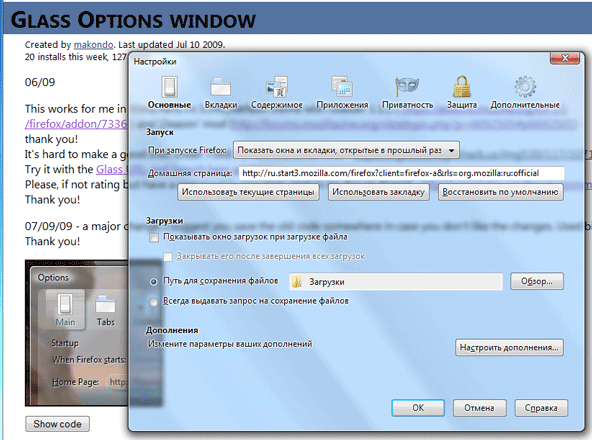Image resolution: width=592 pixels, height=440 pixels.
Task: Enable Показывать окно загрузок при загрузке файла
Action: (154, 238)
